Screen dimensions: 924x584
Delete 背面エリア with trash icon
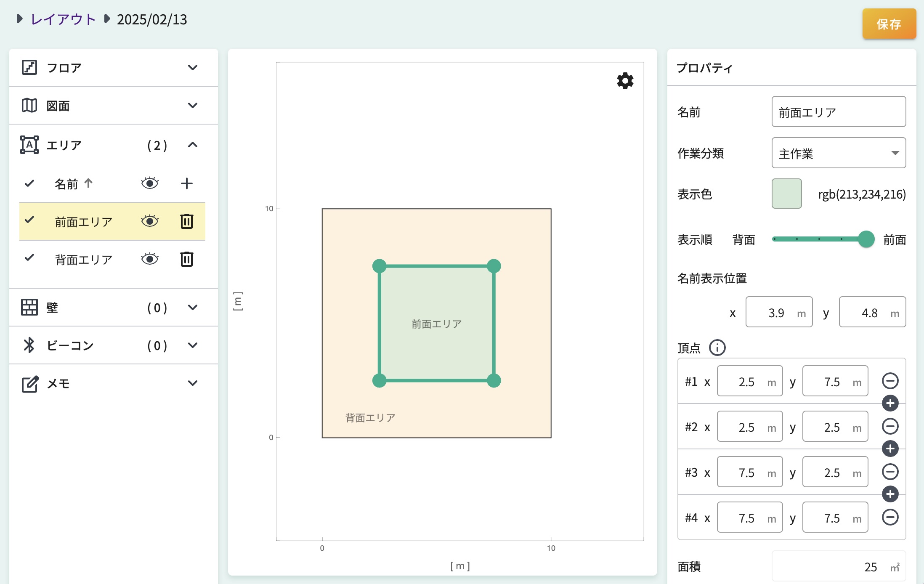pyautogui.click(x=186, y=259)
